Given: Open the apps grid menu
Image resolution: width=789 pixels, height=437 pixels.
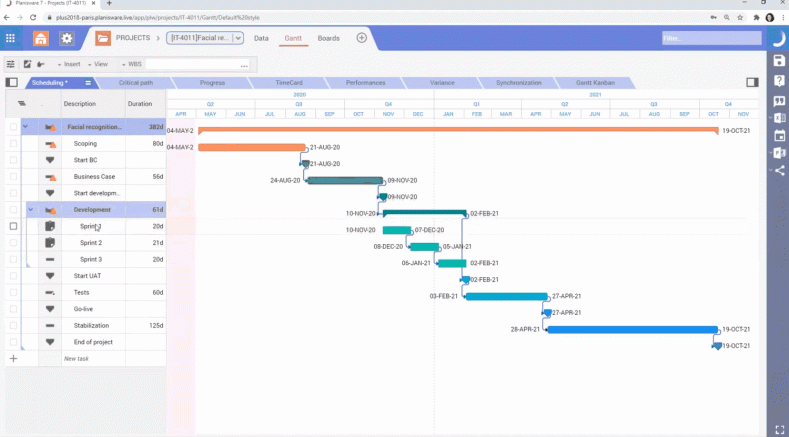Looking at the screenshot, I should pos(10,38).
